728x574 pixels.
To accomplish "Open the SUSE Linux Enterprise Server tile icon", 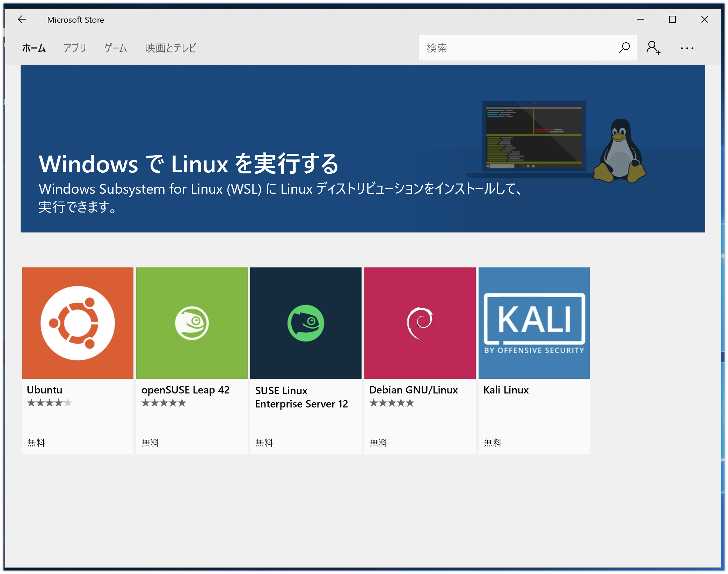I will point(306,323).
